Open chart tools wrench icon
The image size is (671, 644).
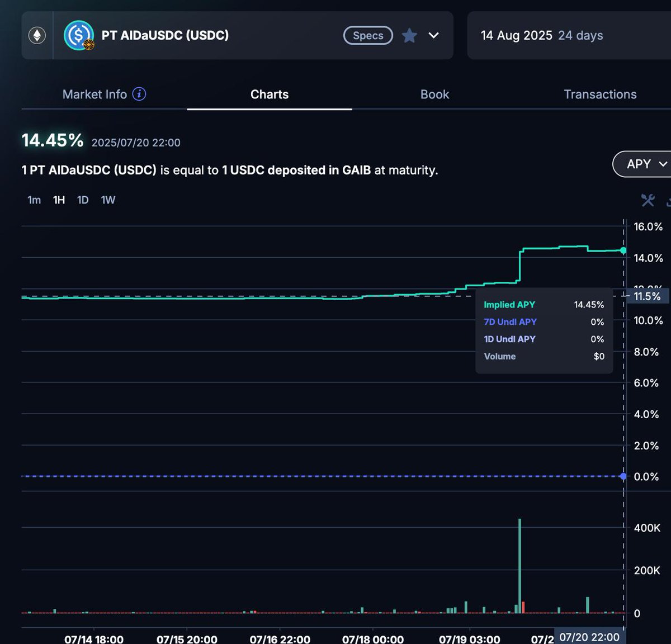coord(648,200)
